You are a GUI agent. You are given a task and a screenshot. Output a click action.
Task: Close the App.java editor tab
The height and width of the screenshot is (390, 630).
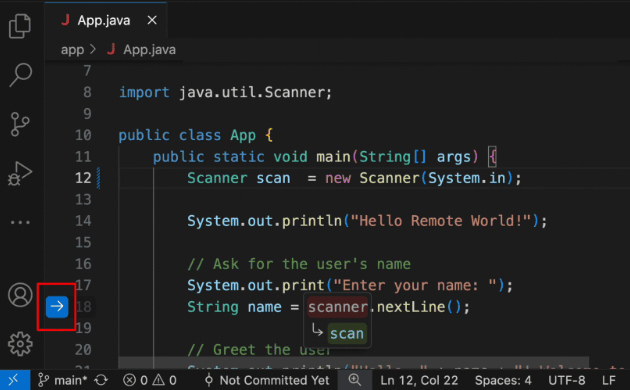pyautogui.click(x=152, y=20)
